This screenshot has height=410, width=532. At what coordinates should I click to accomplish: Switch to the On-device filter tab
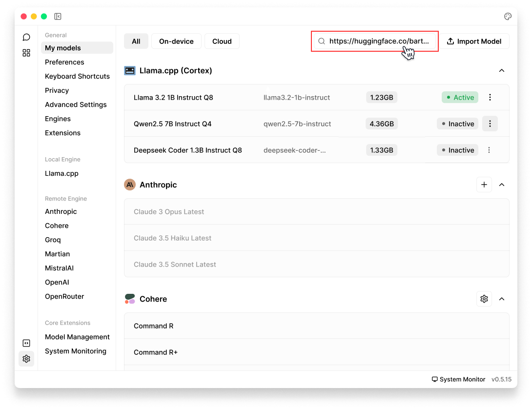click(176, 41)
